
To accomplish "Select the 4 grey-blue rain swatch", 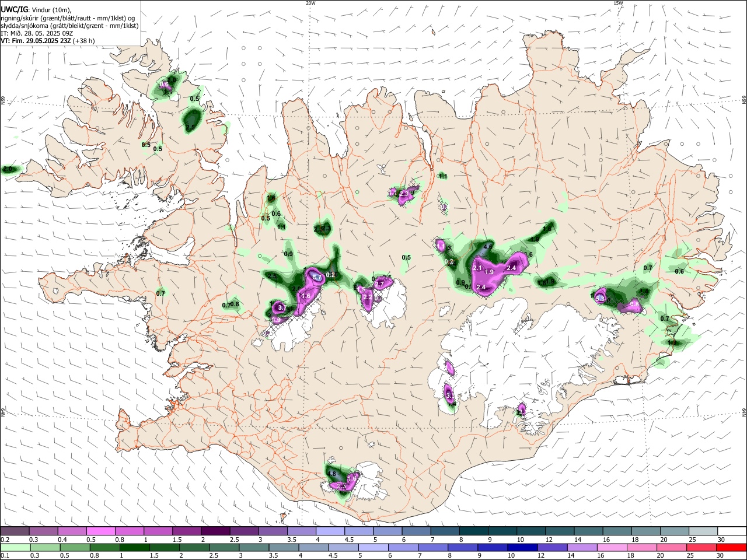I will click(x=314, y=547).
